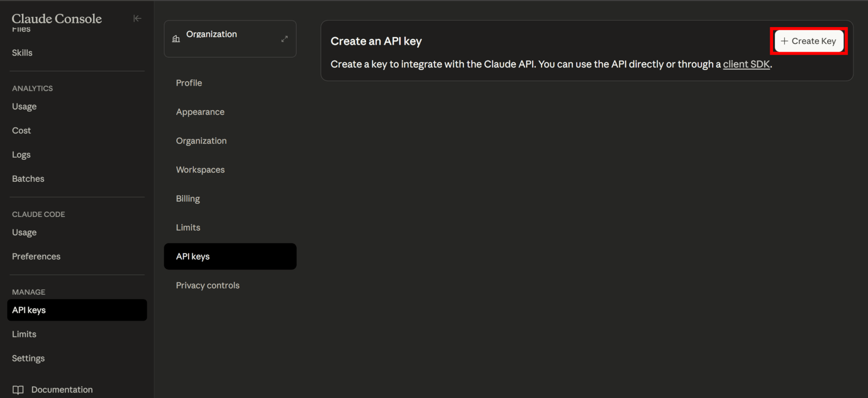Follow the client SDK link
The height and width of the screenshot is (398, 868).
[746, 64]
